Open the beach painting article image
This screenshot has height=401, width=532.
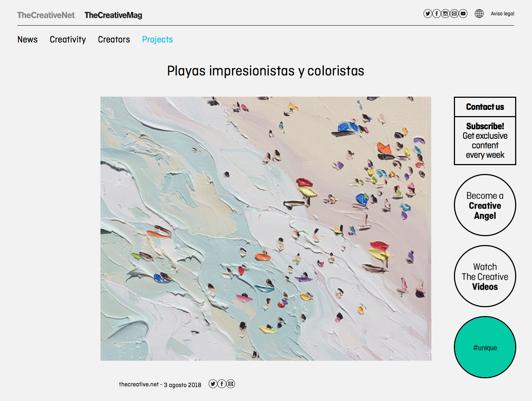coord(265,229)
